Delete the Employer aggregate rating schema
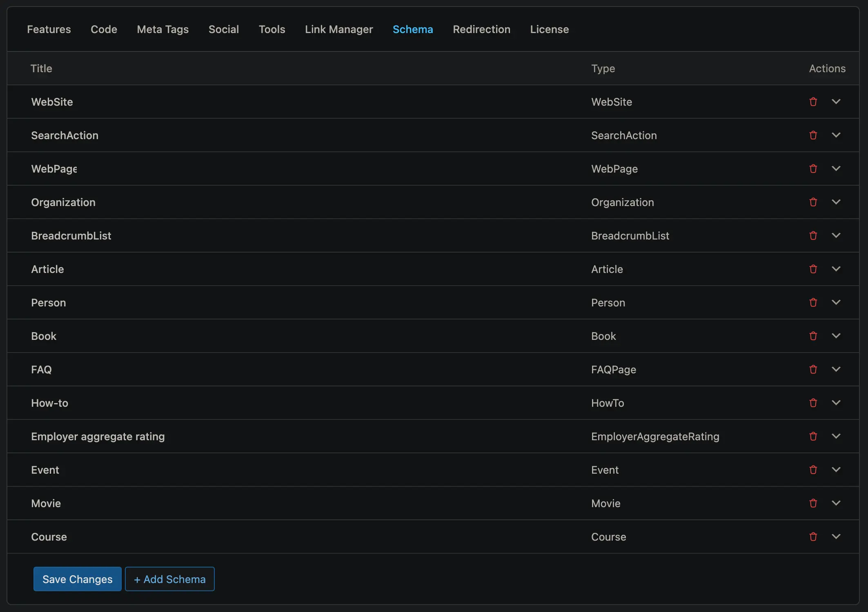 click(x=813, y=436)
